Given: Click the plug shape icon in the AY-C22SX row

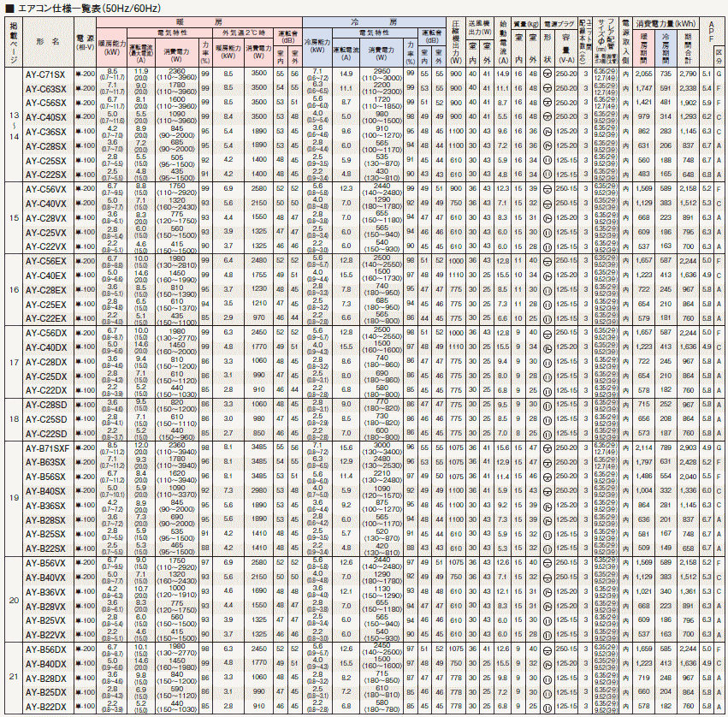Looking at the screenshot, I should point(547,175).
